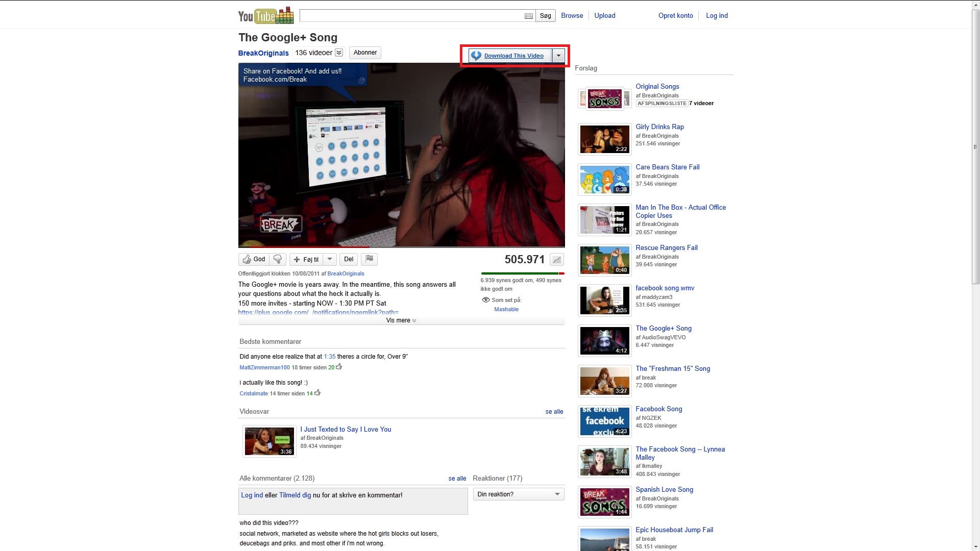The height and width of the screenshot is (551, 980).
Task: Click the Download This Video arrow icon
Action: click(476, 56)
